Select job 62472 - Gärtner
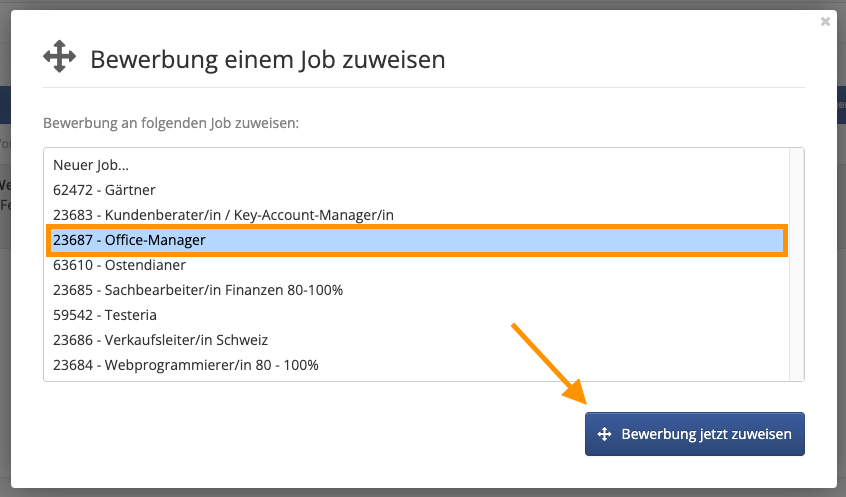This screenshot has width=846, height=497. pos(416,190)
